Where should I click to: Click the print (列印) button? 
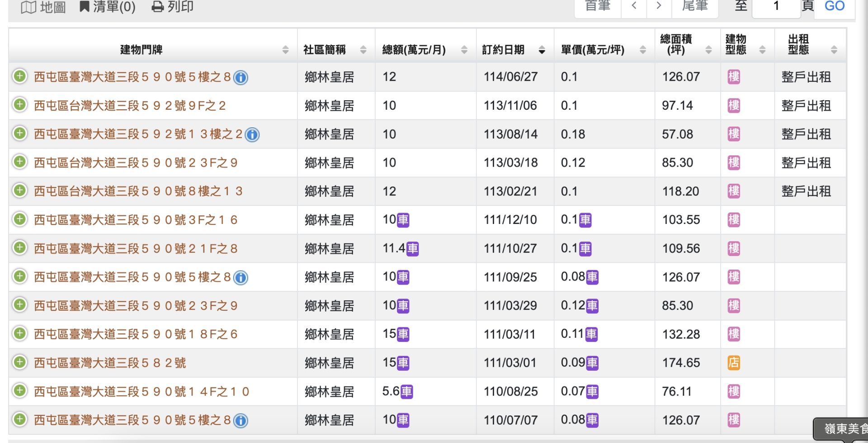pos(172,7)
